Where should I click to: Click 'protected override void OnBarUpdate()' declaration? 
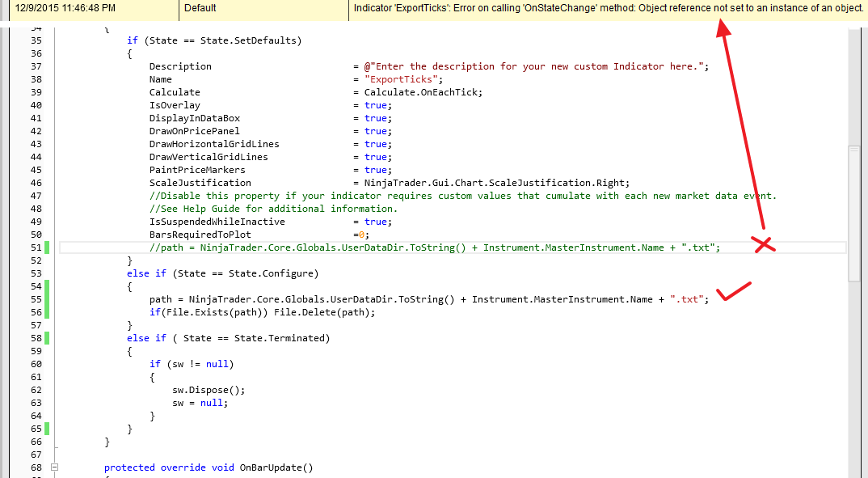tap(209, 467)
